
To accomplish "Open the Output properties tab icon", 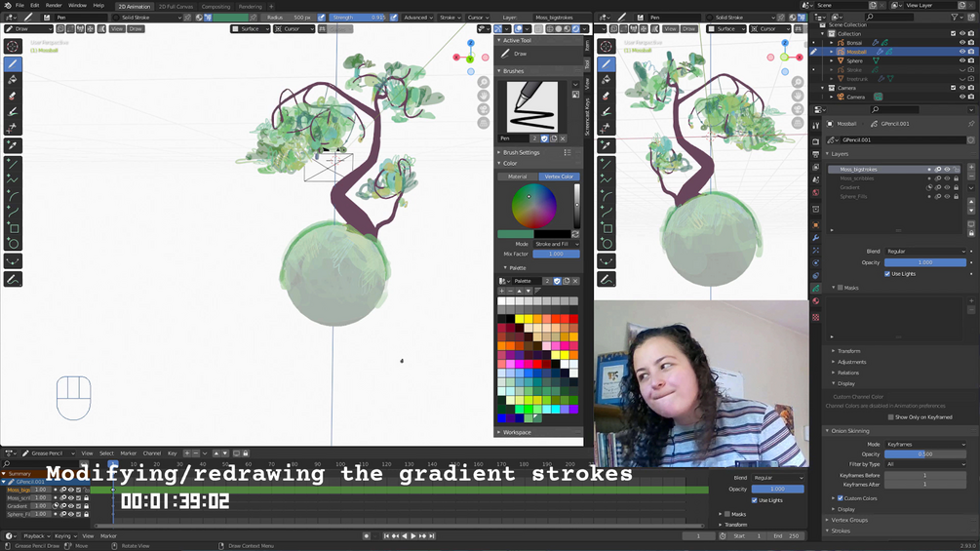I will (x=815, y=154).
